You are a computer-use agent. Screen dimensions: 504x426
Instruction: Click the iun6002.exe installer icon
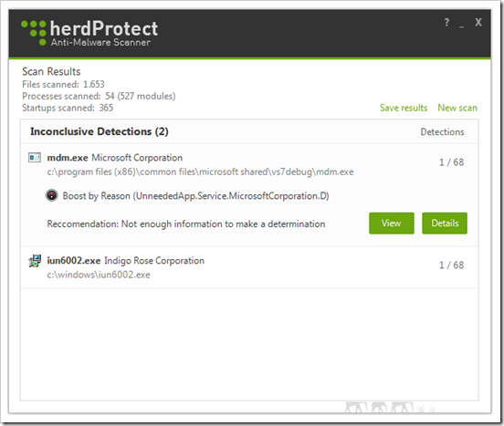click(35, 261)
